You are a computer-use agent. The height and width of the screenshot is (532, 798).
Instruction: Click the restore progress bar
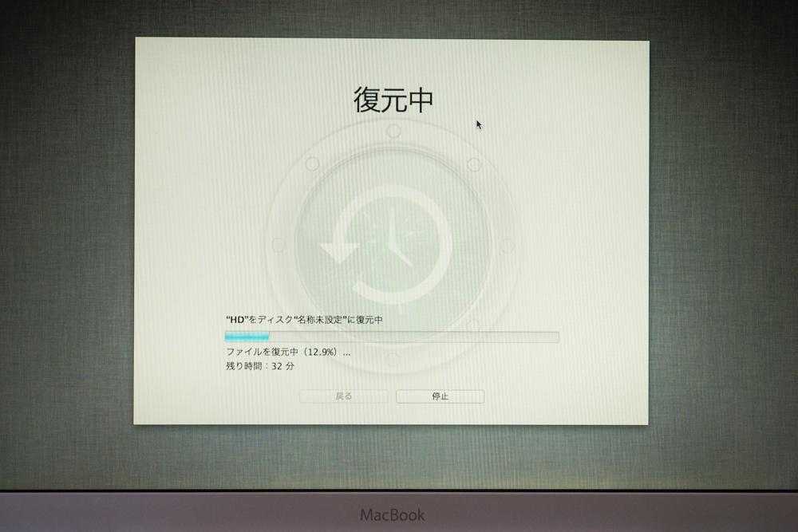coord(391,336)
